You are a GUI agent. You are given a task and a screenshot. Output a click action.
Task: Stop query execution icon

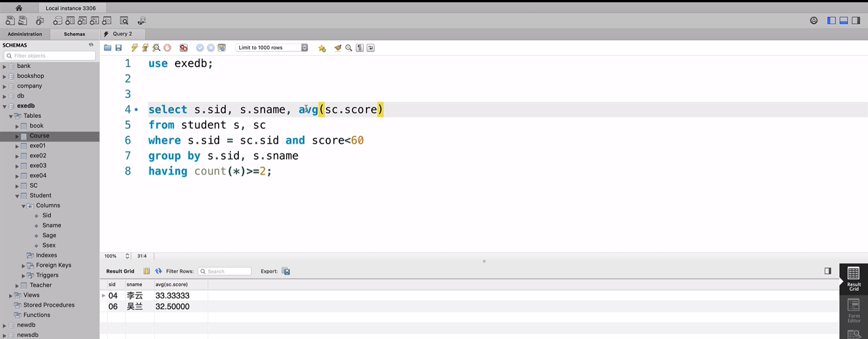(168, 48)
